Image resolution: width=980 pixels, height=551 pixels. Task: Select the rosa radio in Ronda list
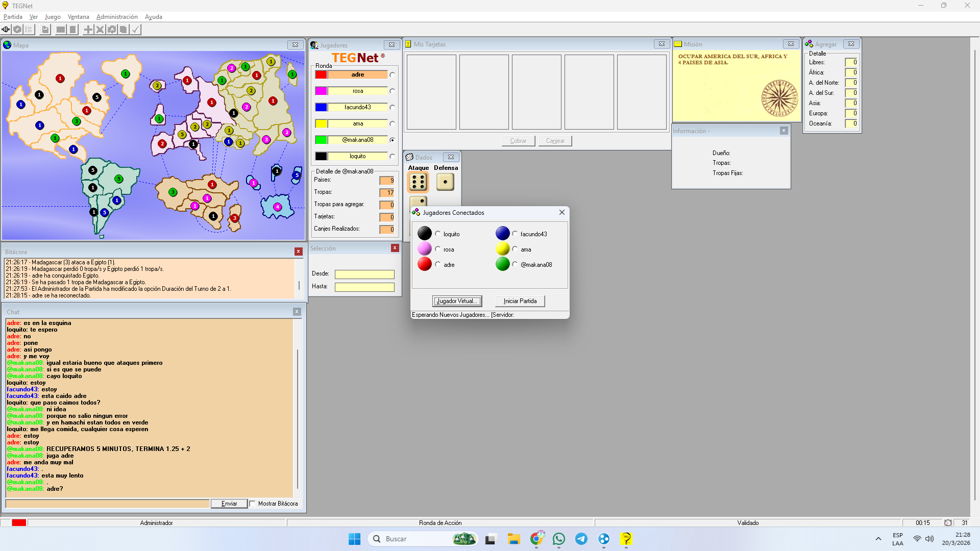click(x=392, y=91)
